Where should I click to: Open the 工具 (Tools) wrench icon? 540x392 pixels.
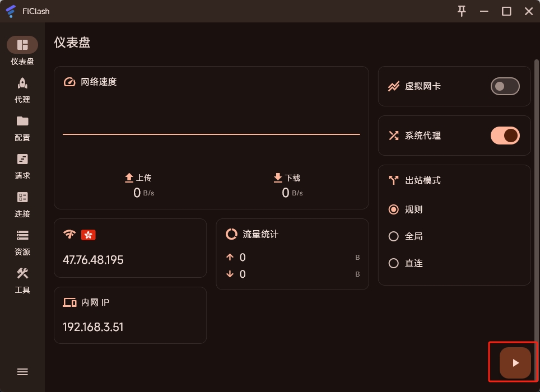(x=22, y=274)
